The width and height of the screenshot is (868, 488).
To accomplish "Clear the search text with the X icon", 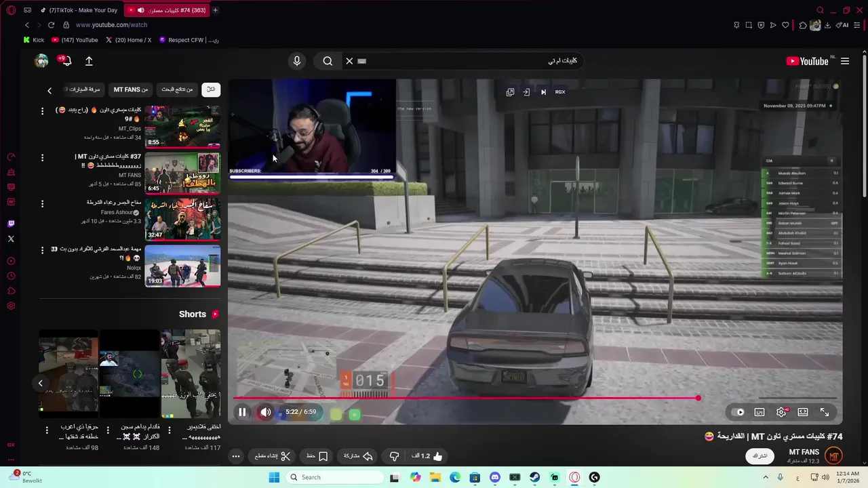I will tap(349, 61).
